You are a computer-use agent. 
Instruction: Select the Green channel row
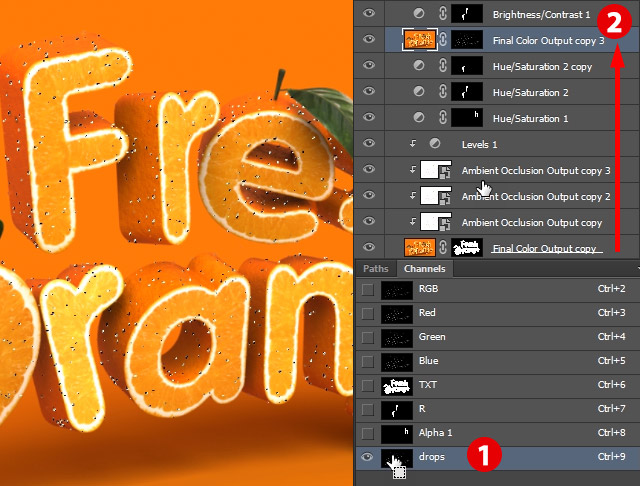click(x=498, y=337)
